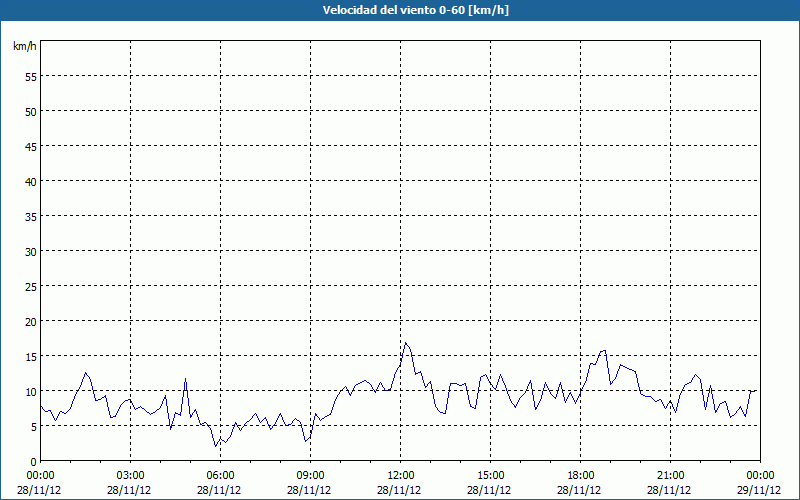
Task: Click the 29/11/12 date label
Action: click(x=759, y=490)
